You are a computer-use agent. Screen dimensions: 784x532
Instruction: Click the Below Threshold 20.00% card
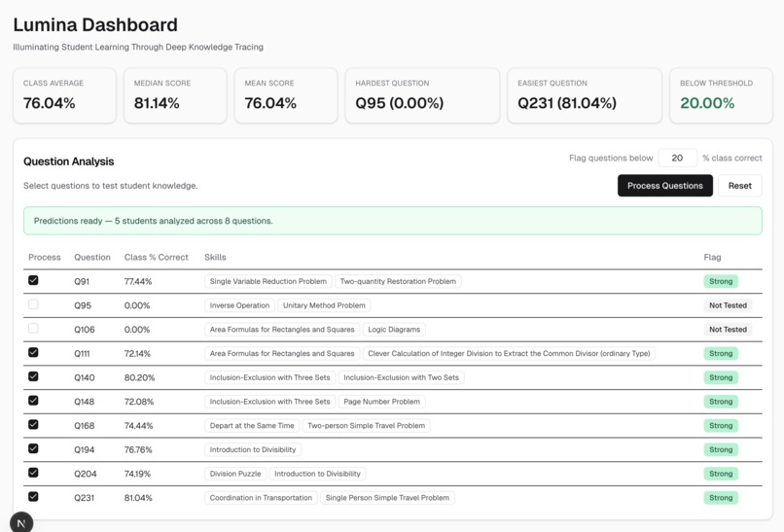[721, 95]
